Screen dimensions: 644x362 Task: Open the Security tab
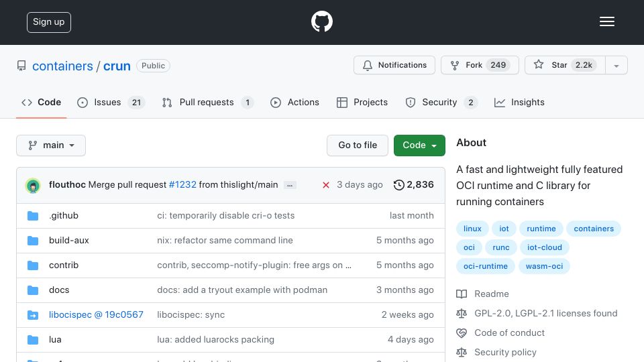pyautogui.click(x=441, y=102)
